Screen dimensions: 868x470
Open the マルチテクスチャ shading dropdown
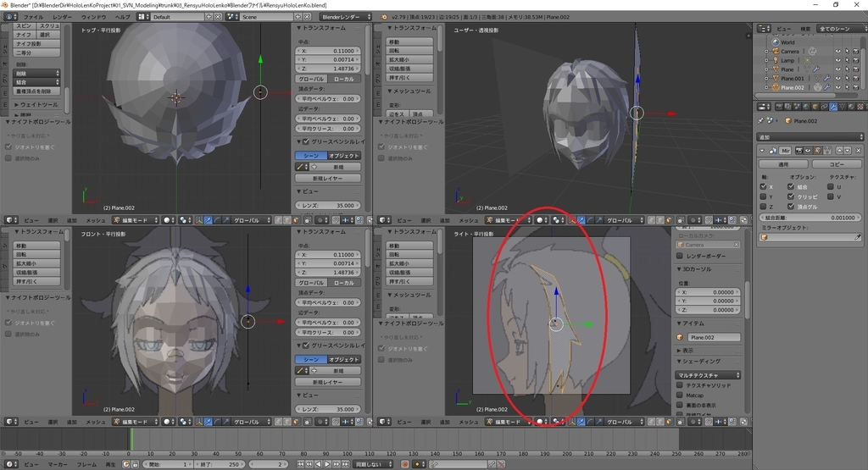[709, 375]
